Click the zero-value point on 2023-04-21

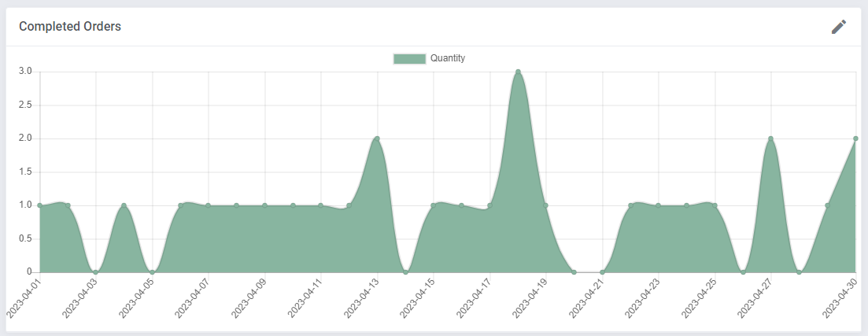[x=602, y=271]
